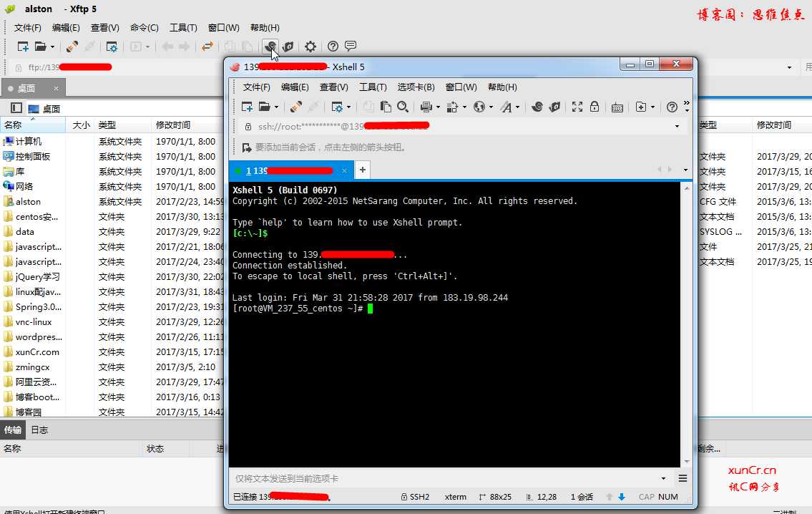Screen dimensions: 812x514
Task: Click the orange transfer arrows icon in Xftp
Action: 207,47
